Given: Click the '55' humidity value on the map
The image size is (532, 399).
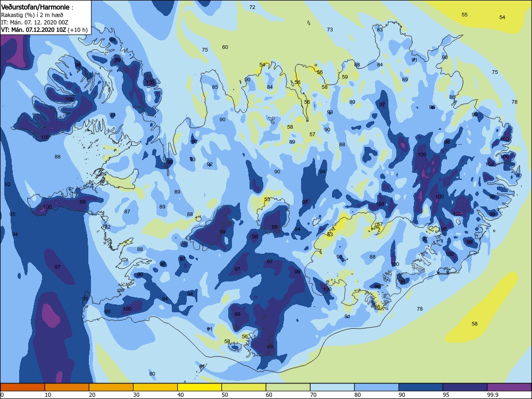Looking at the screenshot, I should (x=464, y=14).
